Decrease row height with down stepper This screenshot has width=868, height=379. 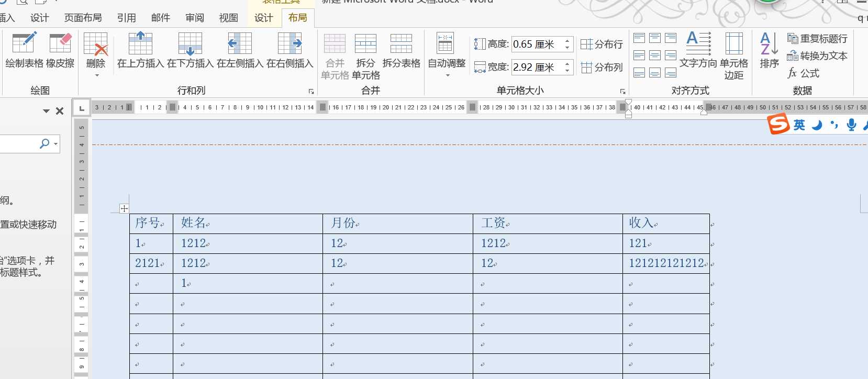(567, 48)
